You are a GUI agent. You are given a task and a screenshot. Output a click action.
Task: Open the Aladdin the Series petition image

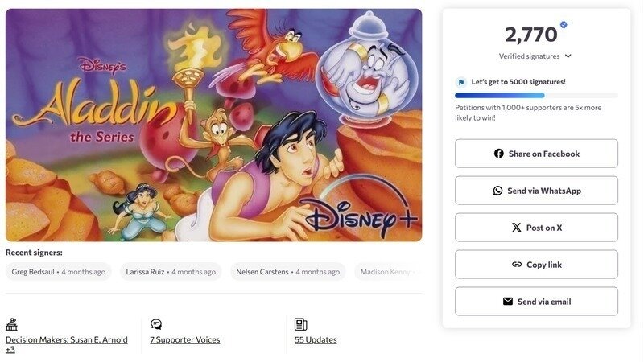(x=213, y=125)
